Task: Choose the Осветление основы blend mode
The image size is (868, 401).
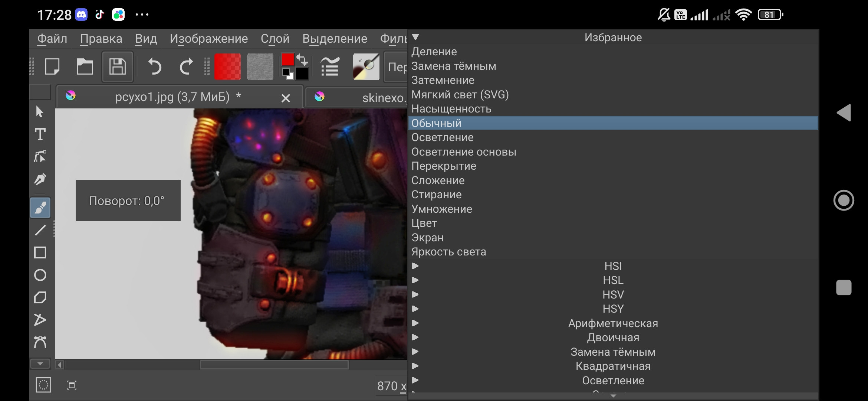Action: click(x=613, y=152)
